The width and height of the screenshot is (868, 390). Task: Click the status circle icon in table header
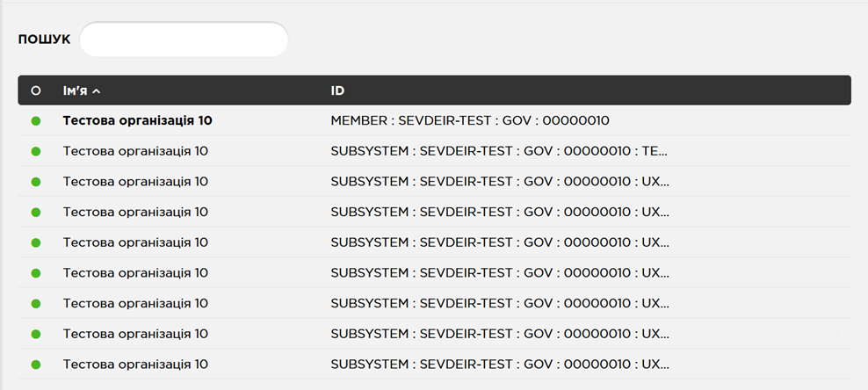[36, 90]
